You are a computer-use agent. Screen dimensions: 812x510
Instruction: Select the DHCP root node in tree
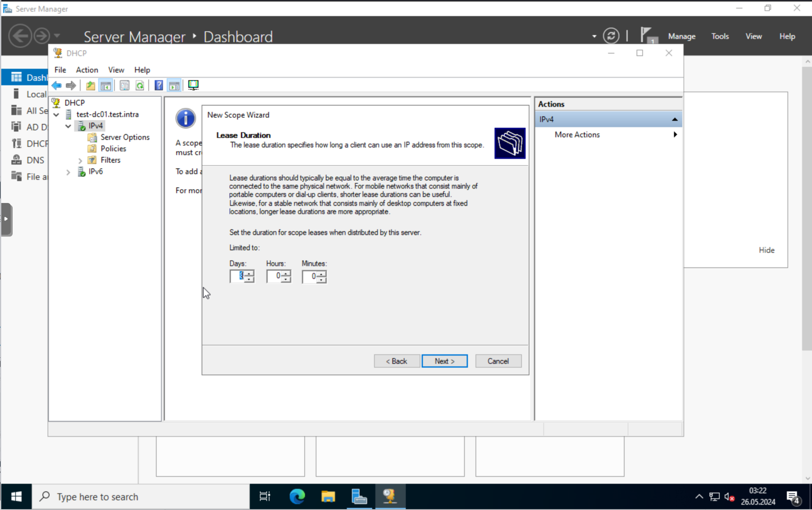(x=74, y=103)
